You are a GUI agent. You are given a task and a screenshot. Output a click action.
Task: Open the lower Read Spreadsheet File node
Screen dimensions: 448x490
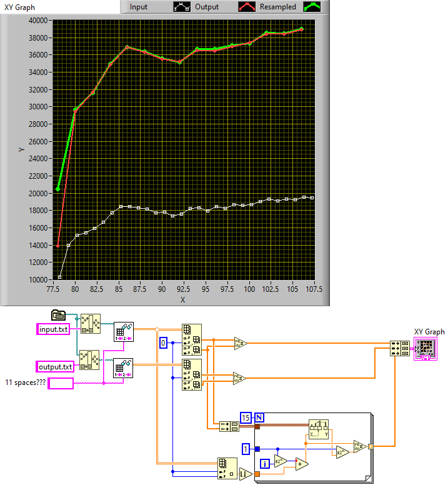click(x=123, y=368)
